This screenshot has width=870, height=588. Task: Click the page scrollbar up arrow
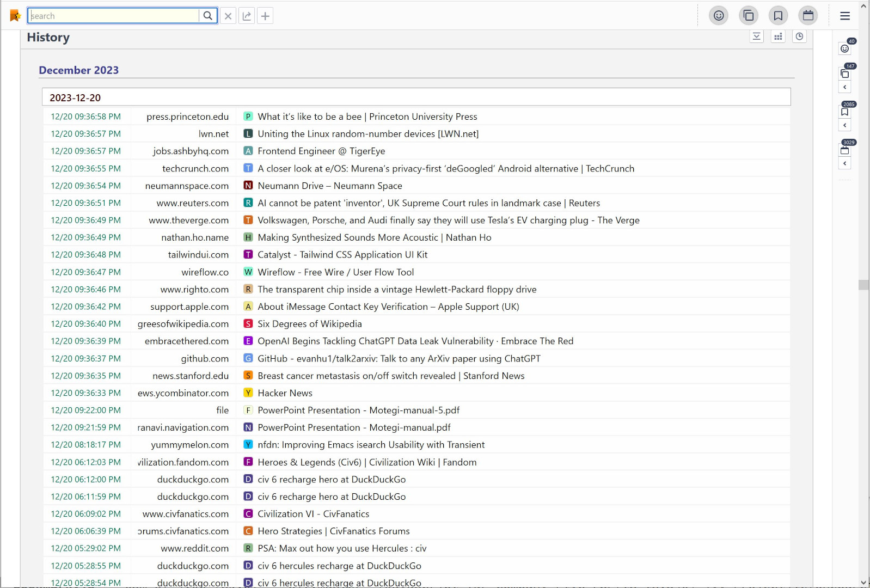click(863, 6)
